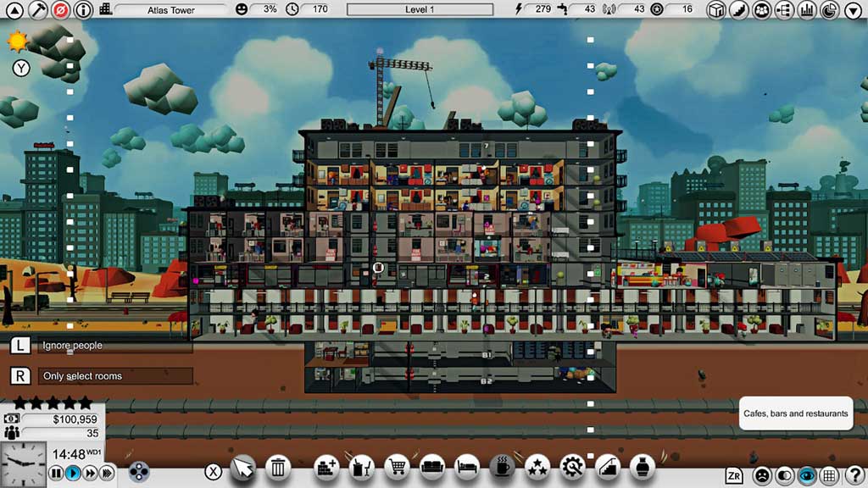Click the electricity lightning bolt icon
Screen dimensions: 868x488
[x=519, y=8]
